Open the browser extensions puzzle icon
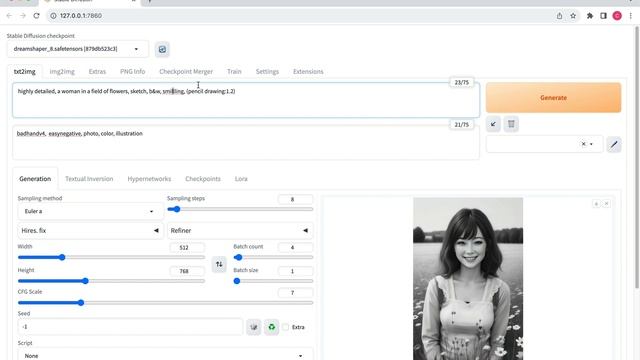The width and height of the screenshot is (640, 360). (x=590, y=16)
